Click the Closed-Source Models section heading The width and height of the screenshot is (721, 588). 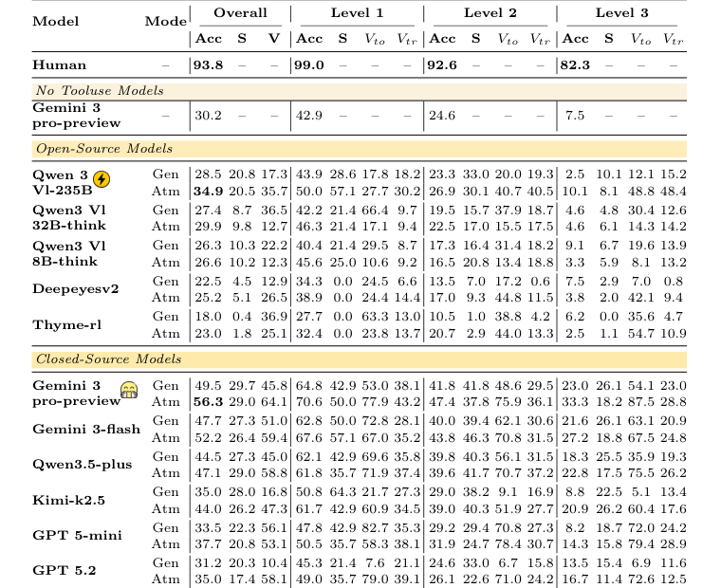pos(109,359)
